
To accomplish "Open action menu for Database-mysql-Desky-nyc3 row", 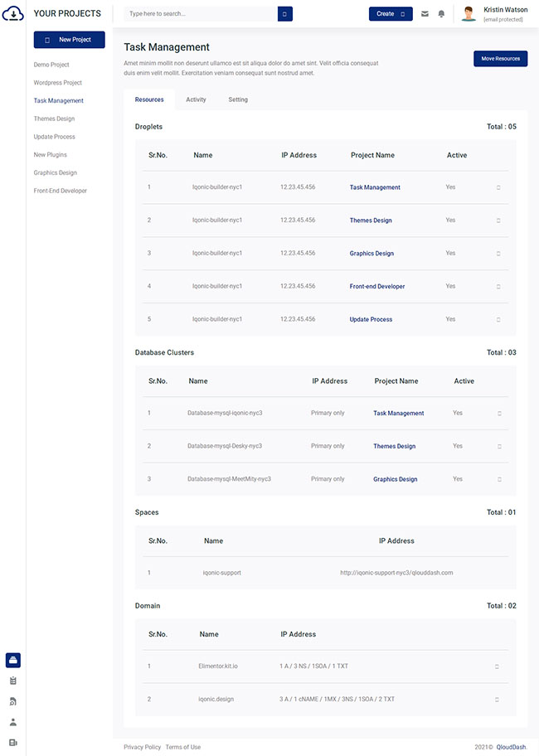I will coord(499,446).
